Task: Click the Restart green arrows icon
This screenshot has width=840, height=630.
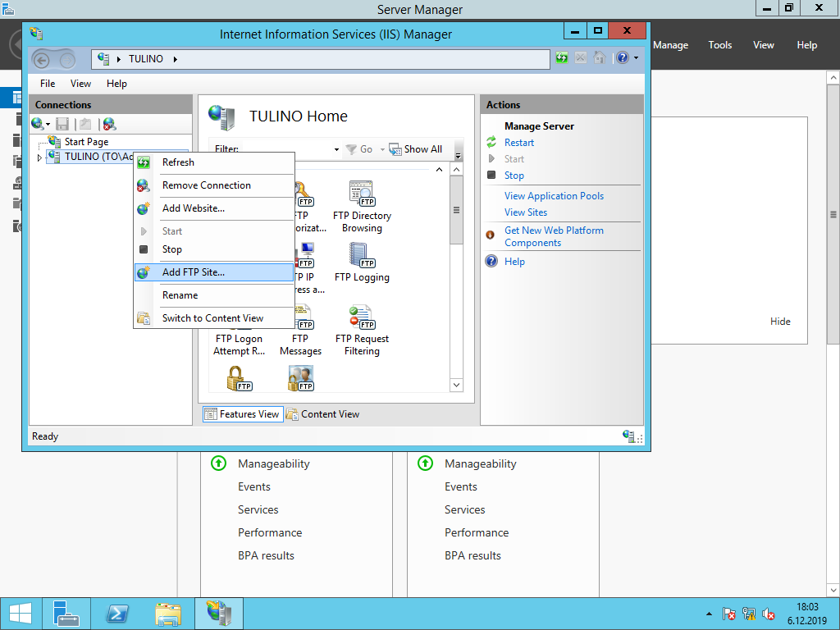Action: 491,143
